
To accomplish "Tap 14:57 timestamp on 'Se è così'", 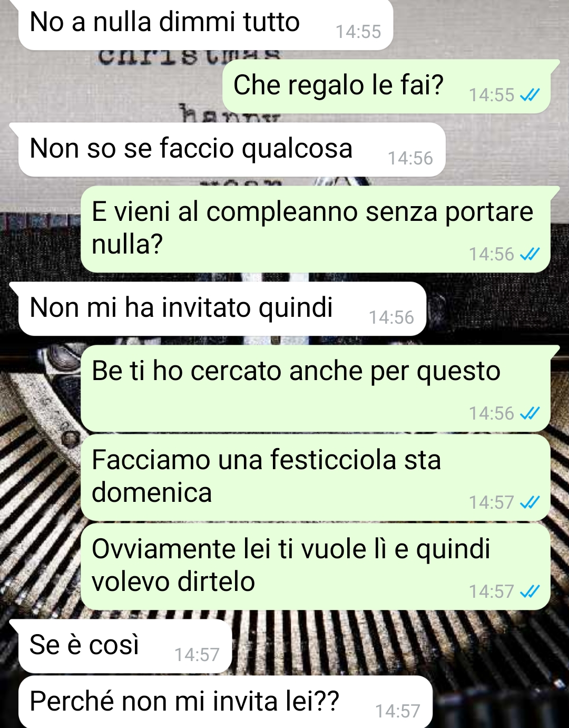I will click(x=197, y=655).
